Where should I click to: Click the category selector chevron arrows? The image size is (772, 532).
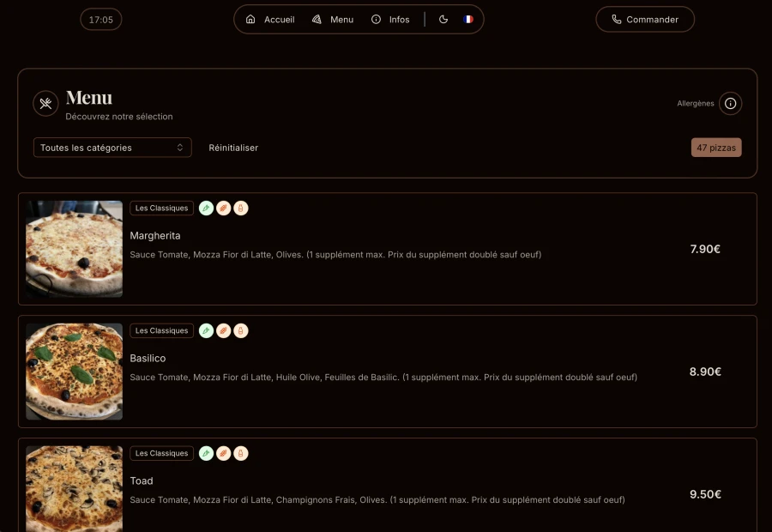(181, 148)
